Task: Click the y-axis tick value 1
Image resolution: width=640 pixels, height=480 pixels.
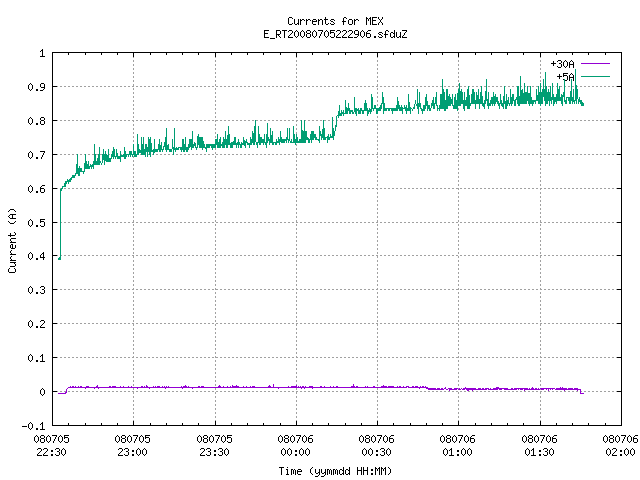Action: click(x=42, y=53)
